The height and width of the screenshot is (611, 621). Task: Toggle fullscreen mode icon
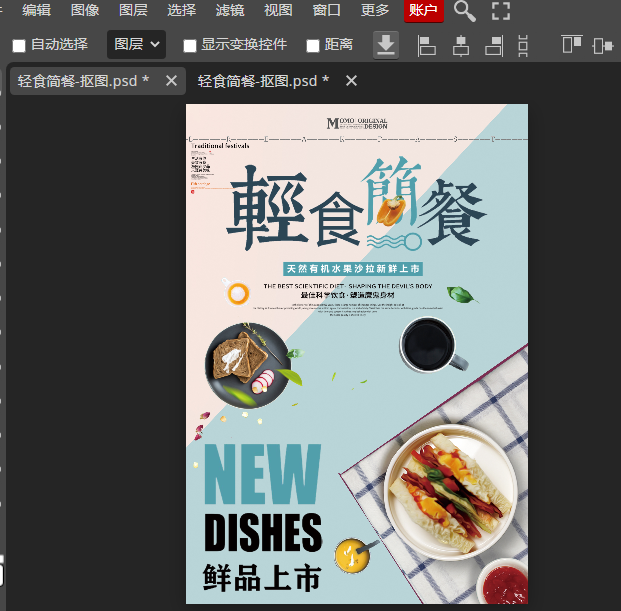click(501, 11)
